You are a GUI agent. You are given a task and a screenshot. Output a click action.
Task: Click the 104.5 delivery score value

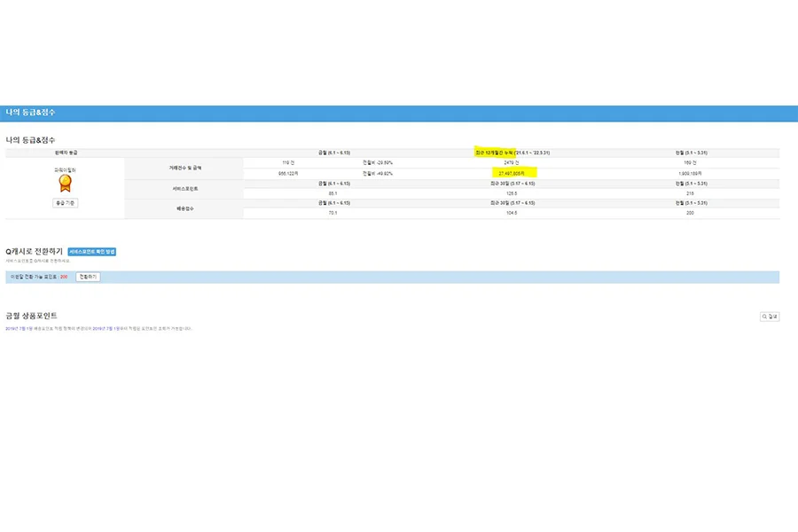pos(512,213)
